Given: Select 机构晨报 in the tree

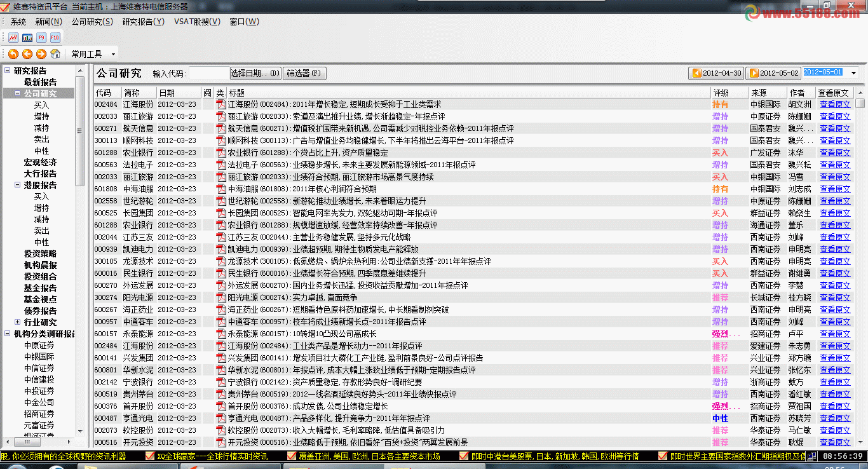Looking at the screenshot, I should (x=41, y=265).
